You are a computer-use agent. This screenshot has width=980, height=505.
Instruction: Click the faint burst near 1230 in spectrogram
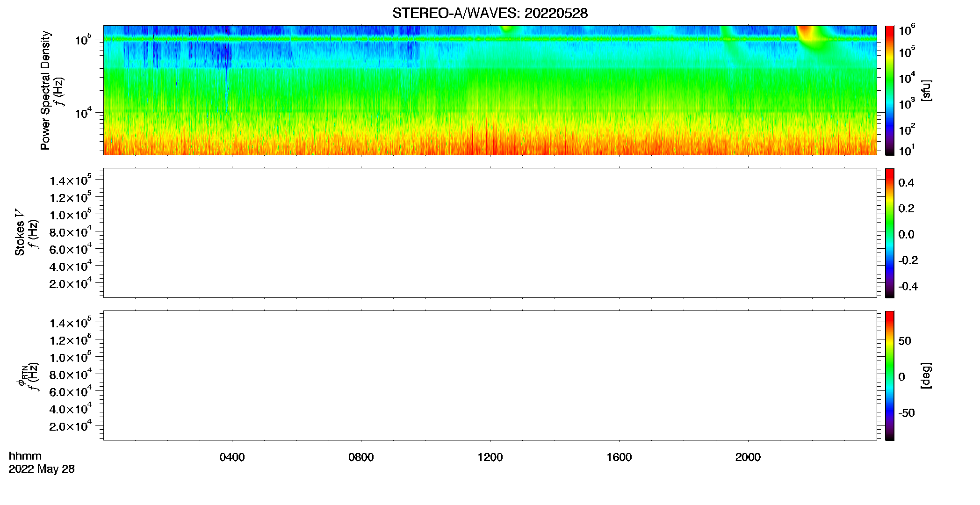pos(507,29)
